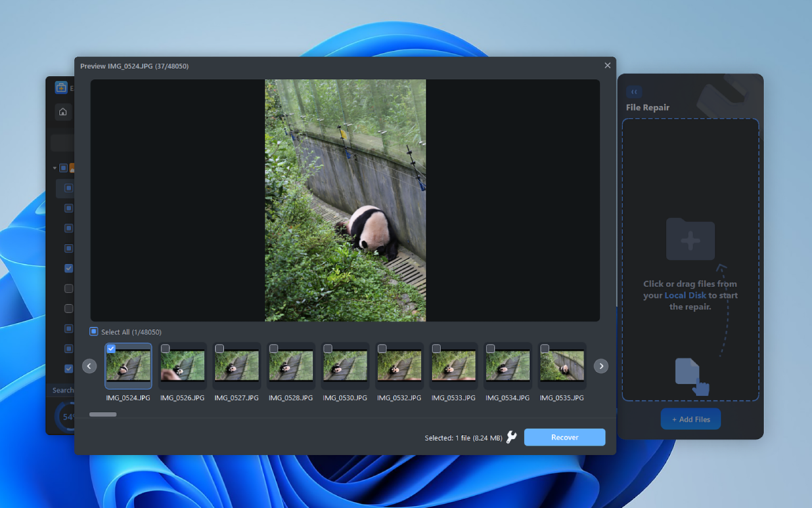The width and height of the screenshot is (812, 508).
Task: Click the Search field in the left sidebar
Action: [64, 390]
